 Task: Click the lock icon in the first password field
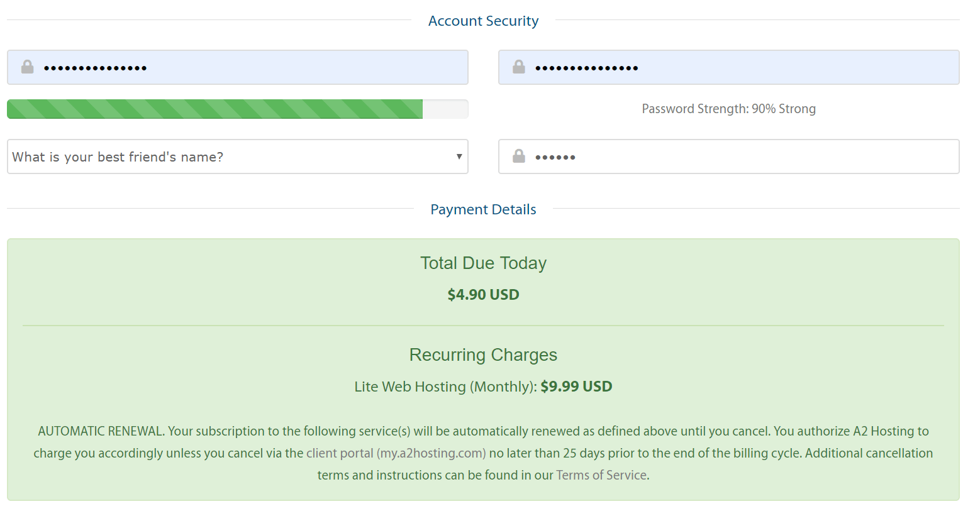(x=27, y=67)
